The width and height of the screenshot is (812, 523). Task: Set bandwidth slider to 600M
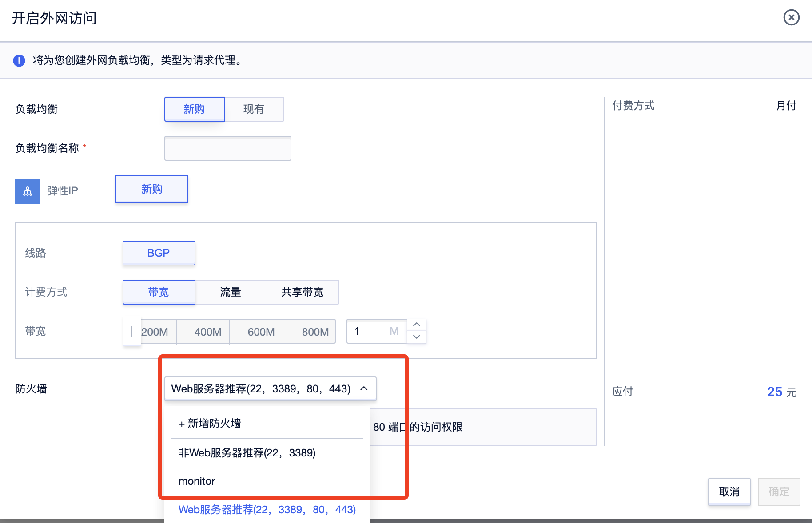click(261, 332)
